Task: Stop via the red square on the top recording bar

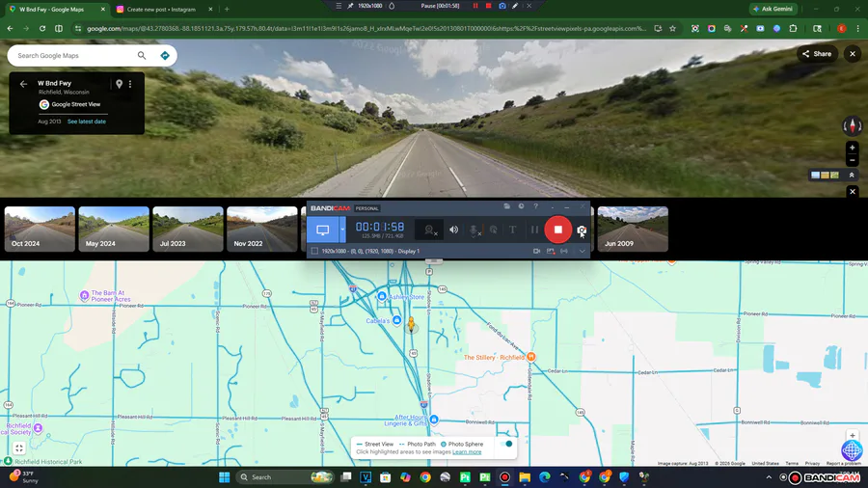Action: click(488, 6)
